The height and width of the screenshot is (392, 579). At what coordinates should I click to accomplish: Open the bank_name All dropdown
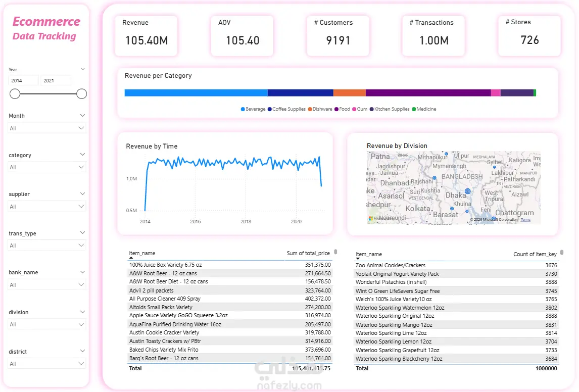46,285
